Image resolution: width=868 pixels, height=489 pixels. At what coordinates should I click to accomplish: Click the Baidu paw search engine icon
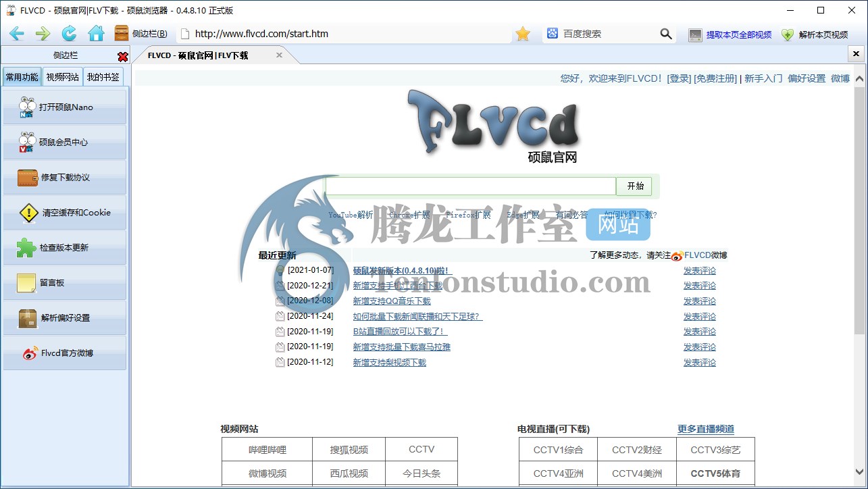point(553,34)
